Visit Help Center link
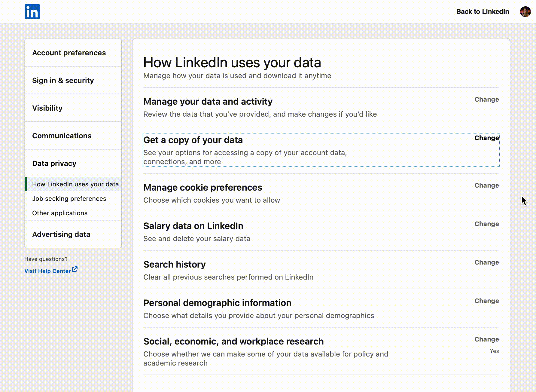The image size is (536, 392). [47, 271]
